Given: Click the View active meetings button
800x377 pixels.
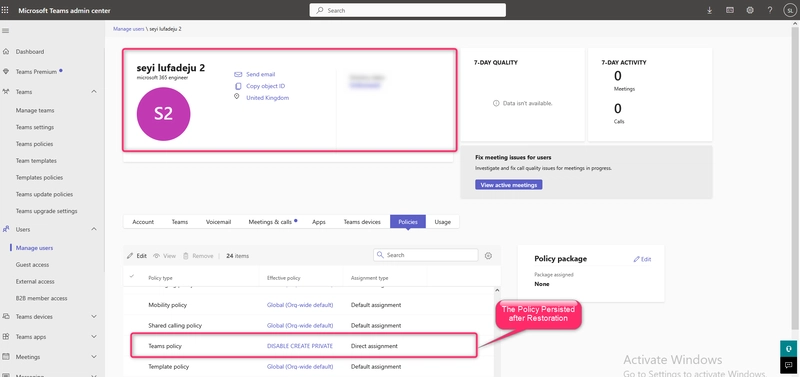Looking at the screenshot, I should point(509,185).
